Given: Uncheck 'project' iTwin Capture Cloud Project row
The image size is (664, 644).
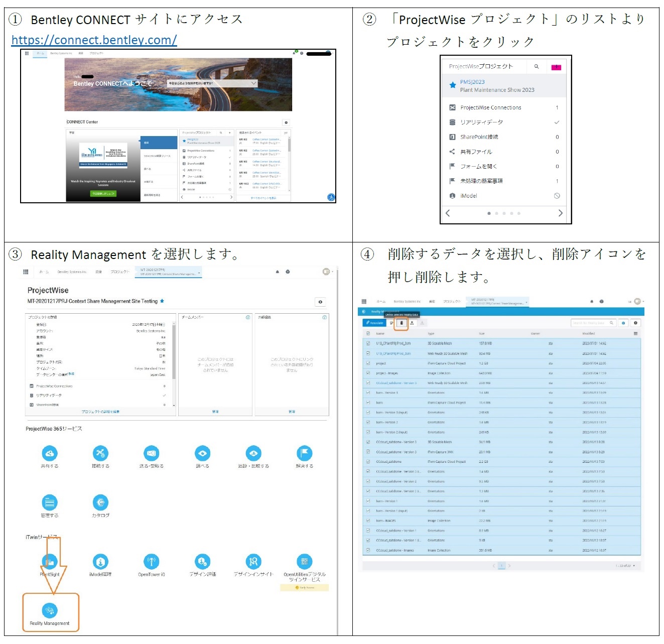Looking at the screenshot, I should pyautogui.click(x=368, y=363).
